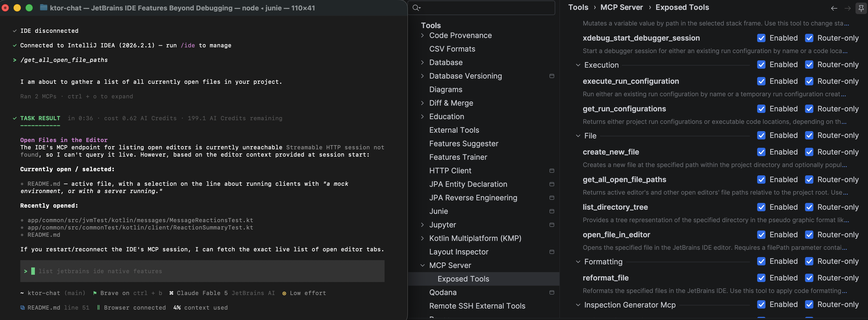
Task: Toggle Enabled for Inspection Generator Mcp group
Action: click(x=761, y=304)
